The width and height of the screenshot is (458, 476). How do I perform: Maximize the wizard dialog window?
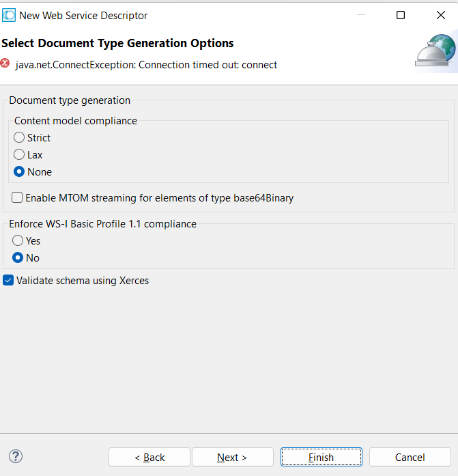coord(401,15)
